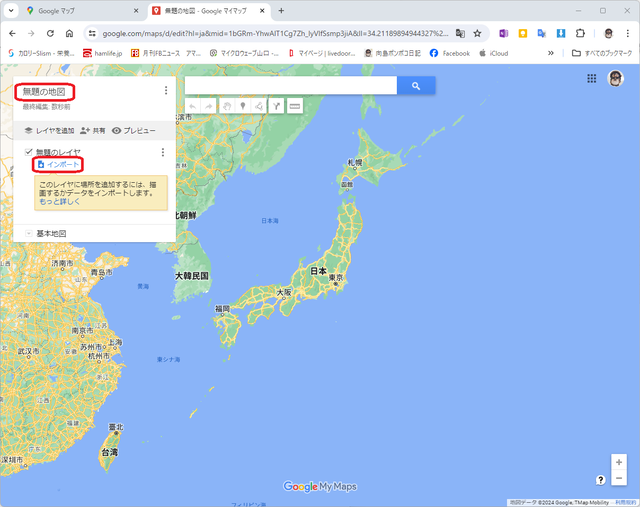Open site information icon in address bar
Image resolution: width=640 pixels, height=507 pixels.
click(x=92, y=33)
